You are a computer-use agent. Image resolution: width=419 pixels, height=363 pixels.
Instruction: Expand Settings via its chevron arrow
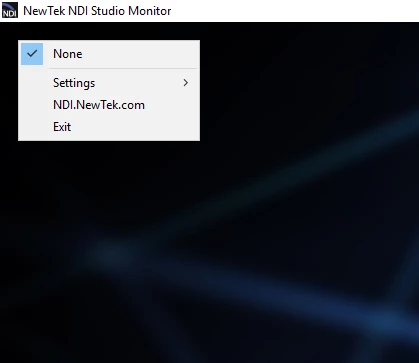tap(186, 83)
